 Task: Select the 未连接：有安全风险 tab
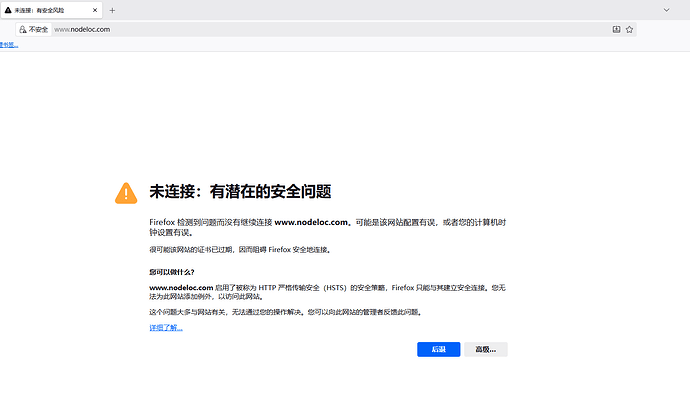pos(51,10)
